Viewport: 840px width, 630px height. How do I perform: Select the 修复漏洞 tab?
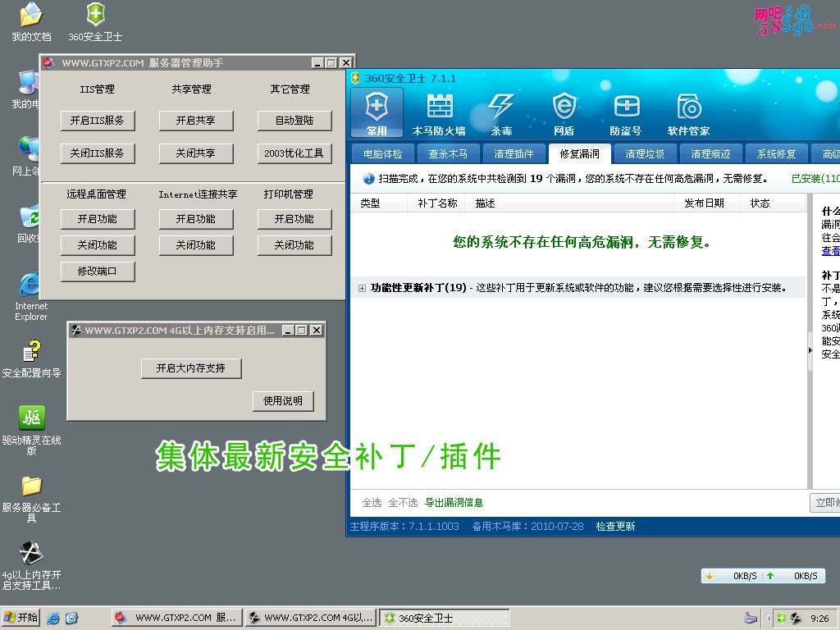click(x=580, y=154)
